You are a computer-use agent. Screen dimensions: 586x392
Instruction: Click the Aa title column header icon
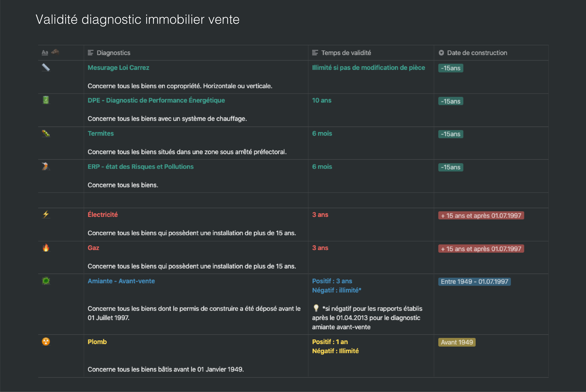pyautogui.click(x=45, y=53)
